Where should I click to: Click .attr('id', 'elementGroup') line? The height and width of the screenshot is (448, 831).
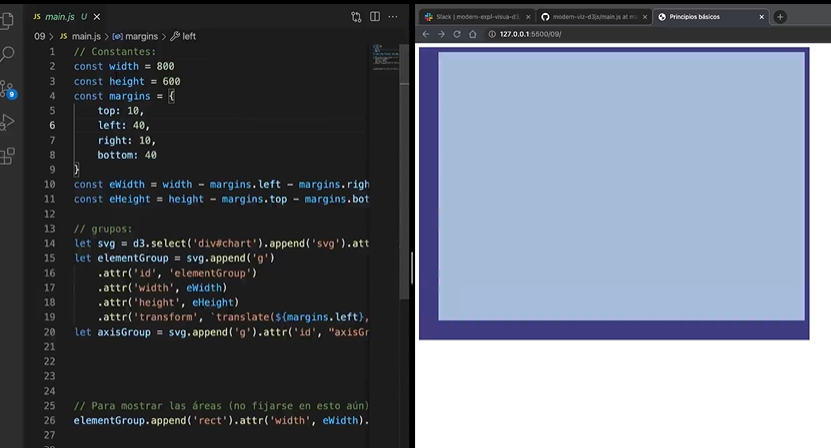click(x=177, y=273)
